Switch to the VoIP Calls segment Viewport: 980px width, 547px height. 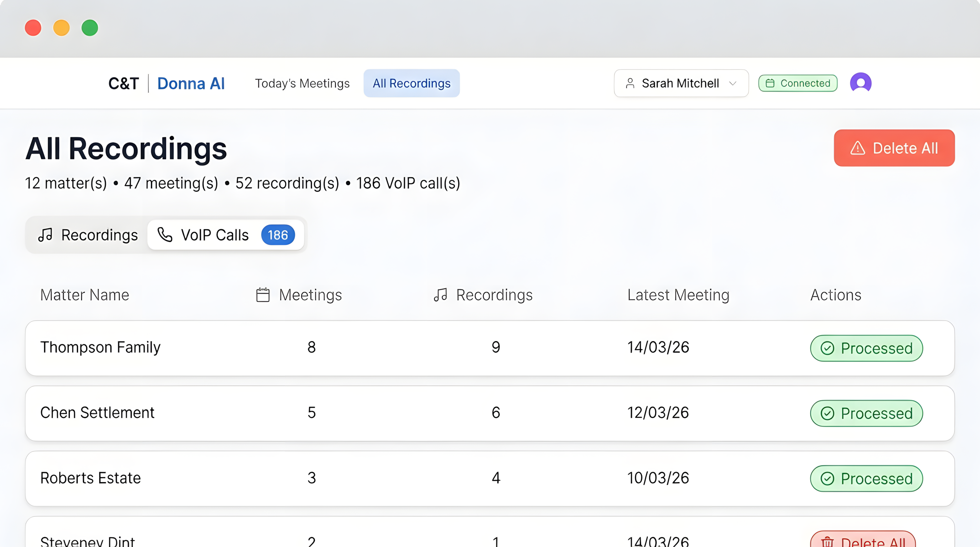pyautogui.click(x=215, y=235)
